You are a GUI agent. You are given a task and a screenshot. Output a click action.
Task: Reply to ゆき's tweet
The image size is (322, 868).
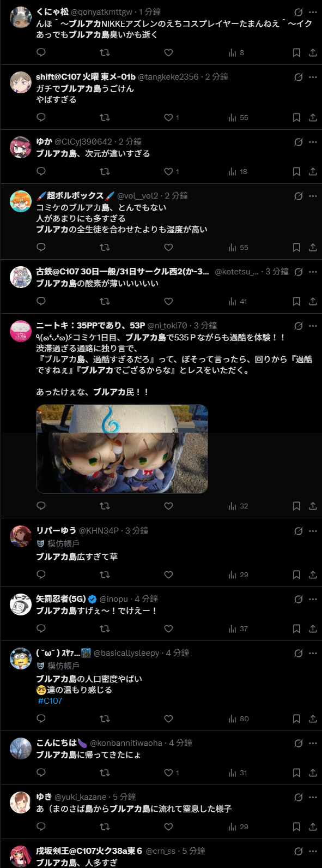click(41, 827)
